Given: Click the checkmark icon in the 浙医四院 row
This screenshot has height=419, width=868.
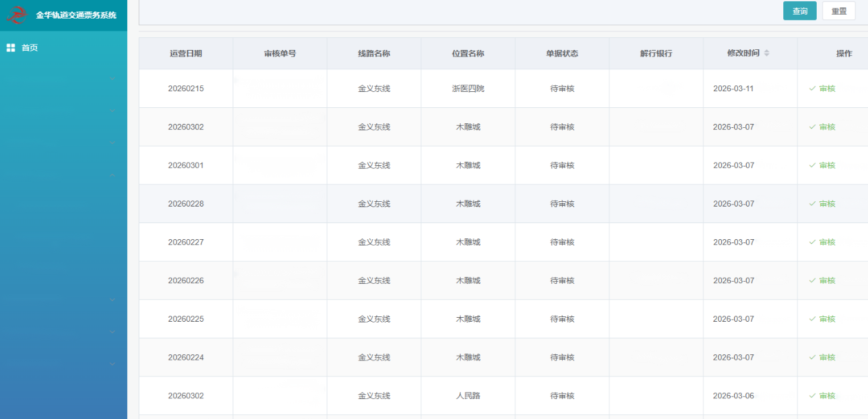Looking at the screenshot, I should [812, 89].
